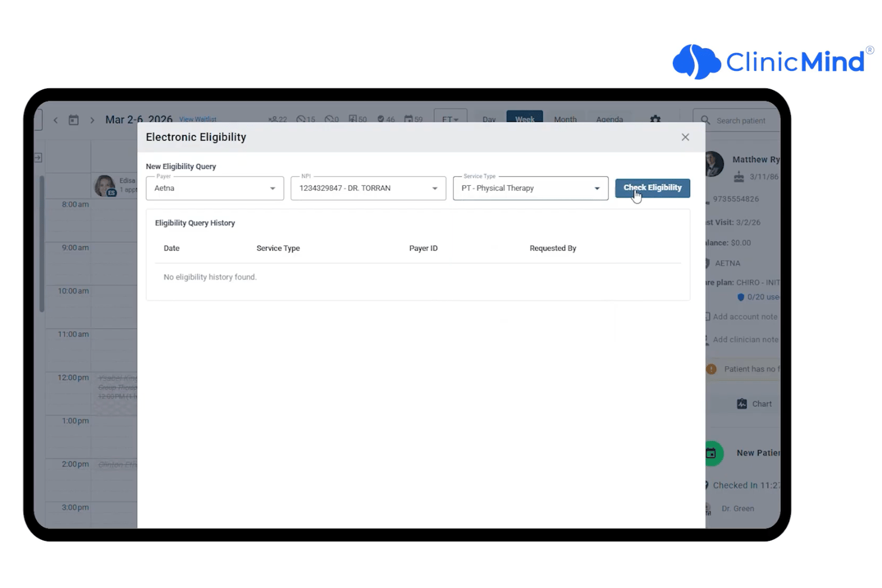Click the green appointment calendar icon
Viewport: 882px width, 588px height.
(x=713, y=453)
